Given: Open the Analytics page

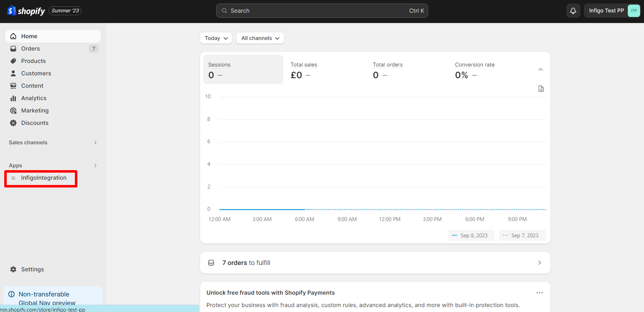Looking at the screenshot, I should [53, 98].
